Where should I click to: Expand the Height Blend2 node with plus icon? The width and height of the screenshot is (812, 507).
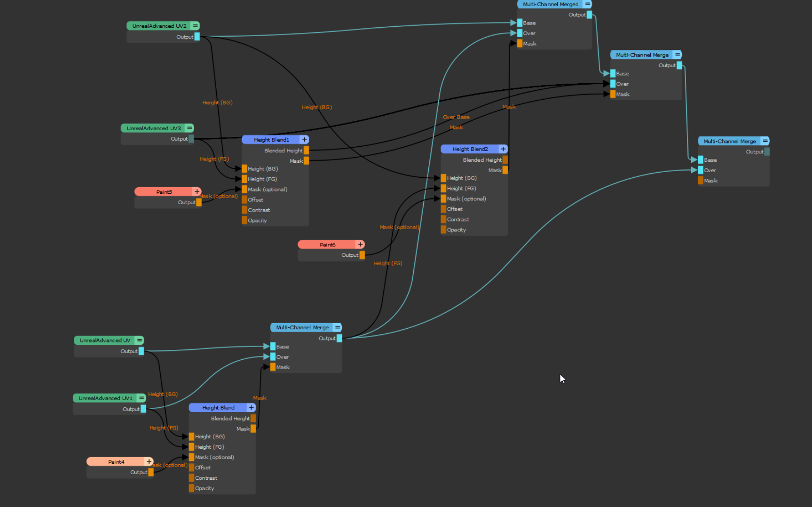point(503,149)
